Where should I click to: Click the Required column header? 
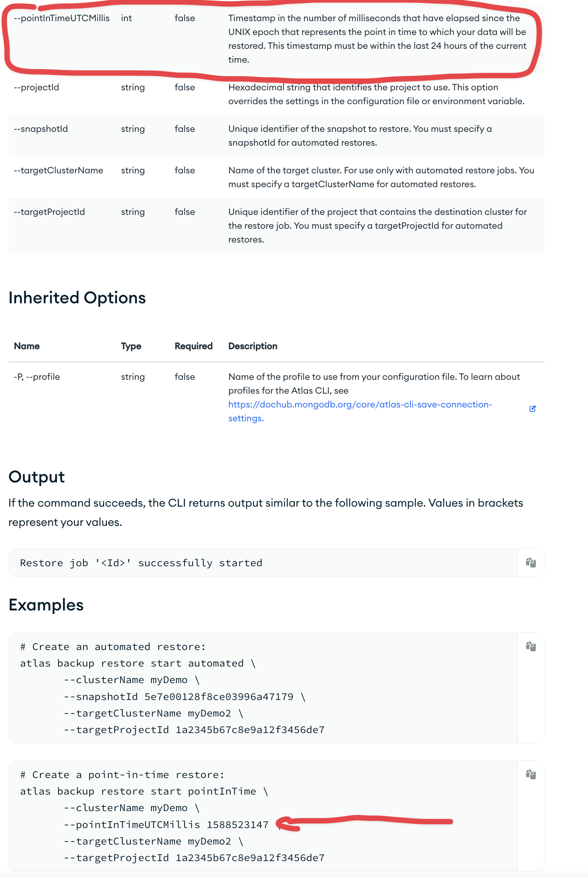point(193,346)
